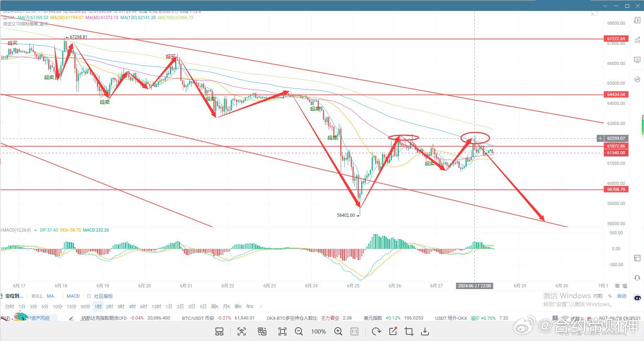
Task: Click the edit image icon with red dot
Action: pyautogui.click(x=393, y=331)
